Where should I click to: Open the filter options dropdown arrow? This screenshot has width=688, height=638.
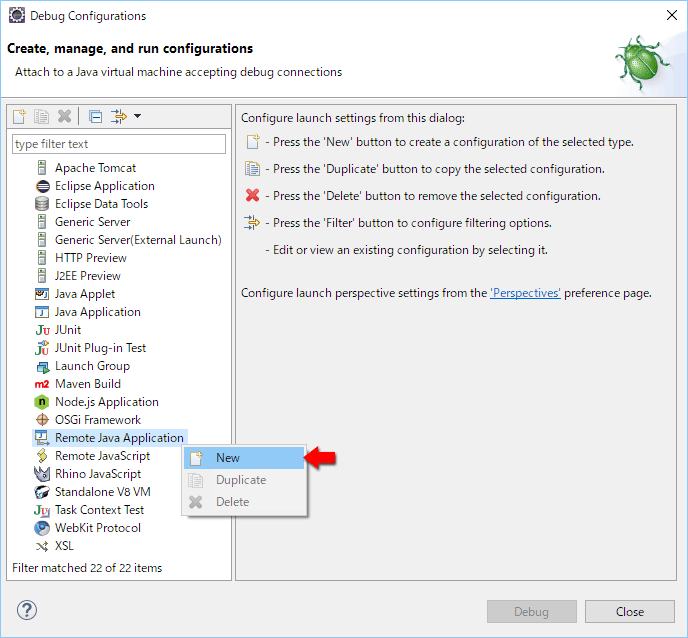tap(137, 116)
